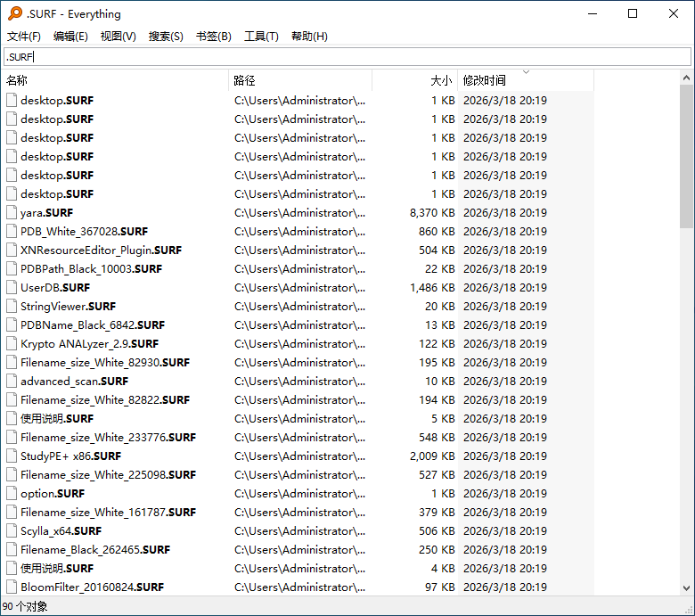Open the 文件(F) menu
This screenshot has width=695, height=616.
point(24,37)
